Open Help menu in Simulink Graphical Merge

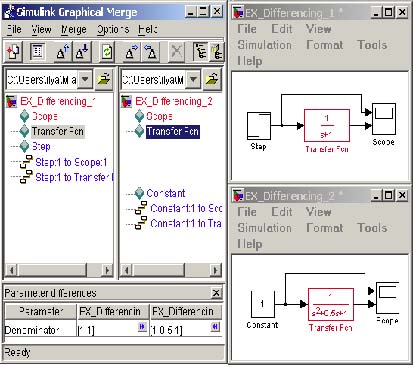pos(148,29)
